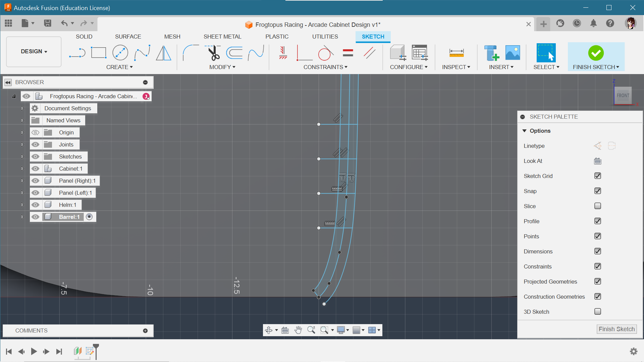Undo the last action
Image resolution: width=644 pixels, height=362 pixels.
[64, 23]
